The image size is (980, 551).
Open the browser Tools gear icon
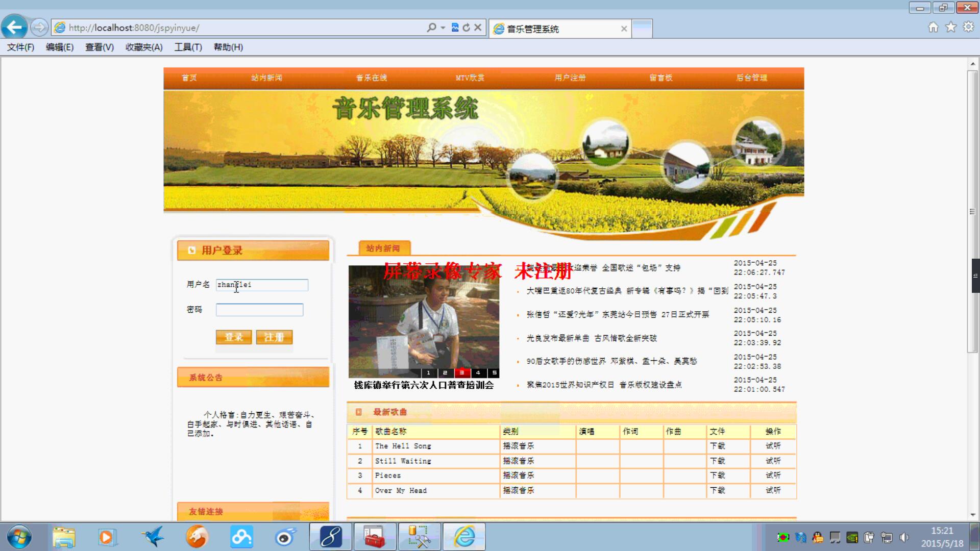968,27
